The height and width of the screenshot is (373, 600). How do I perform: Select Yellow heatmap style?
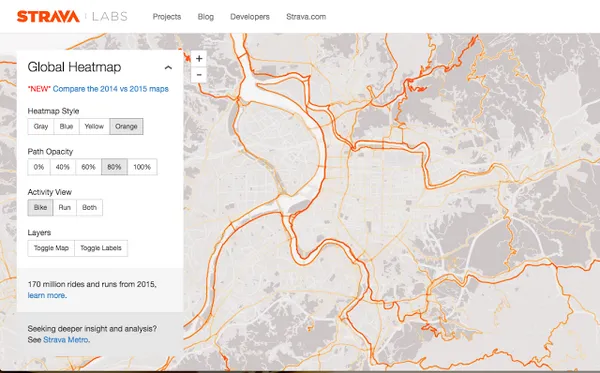pyautogui.click(x=94, y=127)
